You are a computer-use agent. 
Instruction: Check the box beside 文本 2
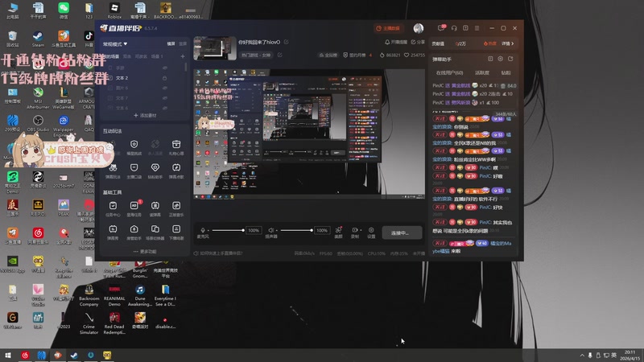(110, 78)
